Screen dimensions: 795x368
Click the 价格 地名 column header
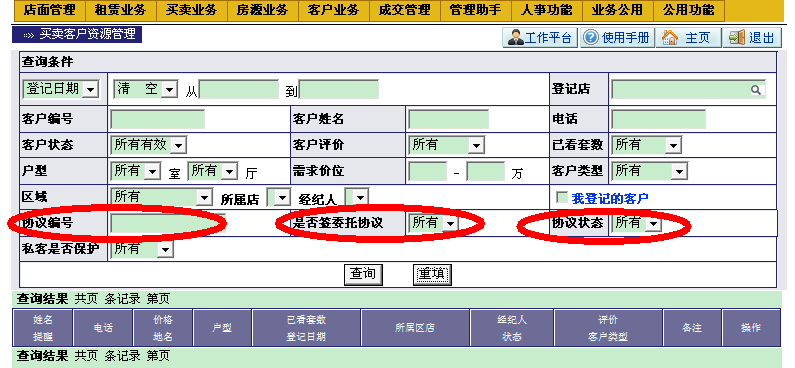[163, 328]
